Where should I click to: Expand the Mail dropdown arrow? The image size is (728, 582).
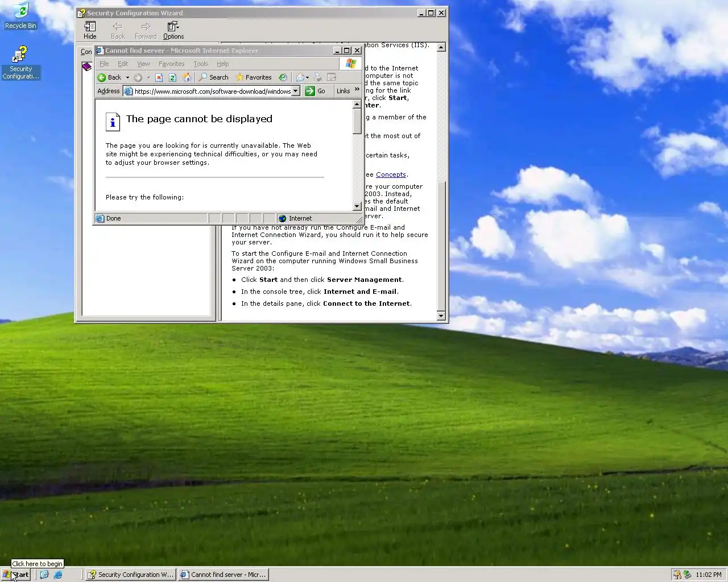point(308,77)
